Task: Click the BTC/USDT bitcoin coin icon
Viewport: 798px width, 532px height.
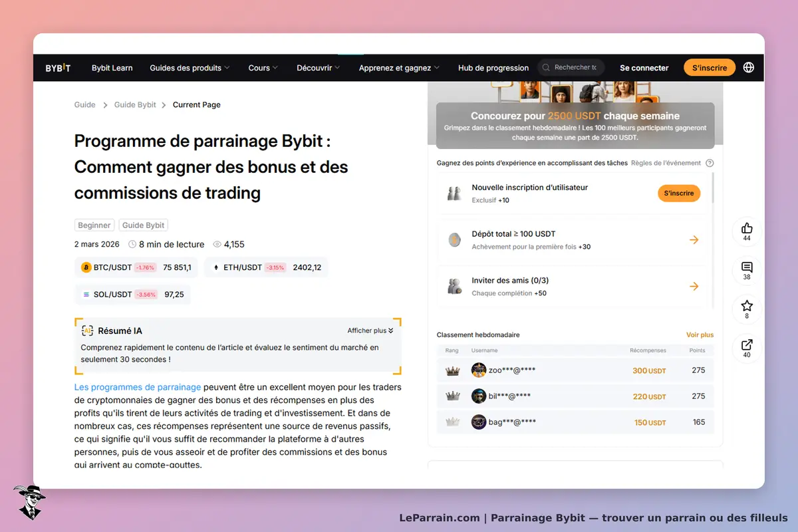Action: click(86, 267)
